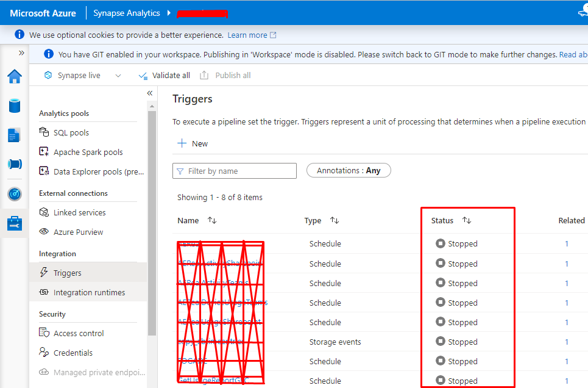Click the Microsoft Azure logo text

[43, 13]
